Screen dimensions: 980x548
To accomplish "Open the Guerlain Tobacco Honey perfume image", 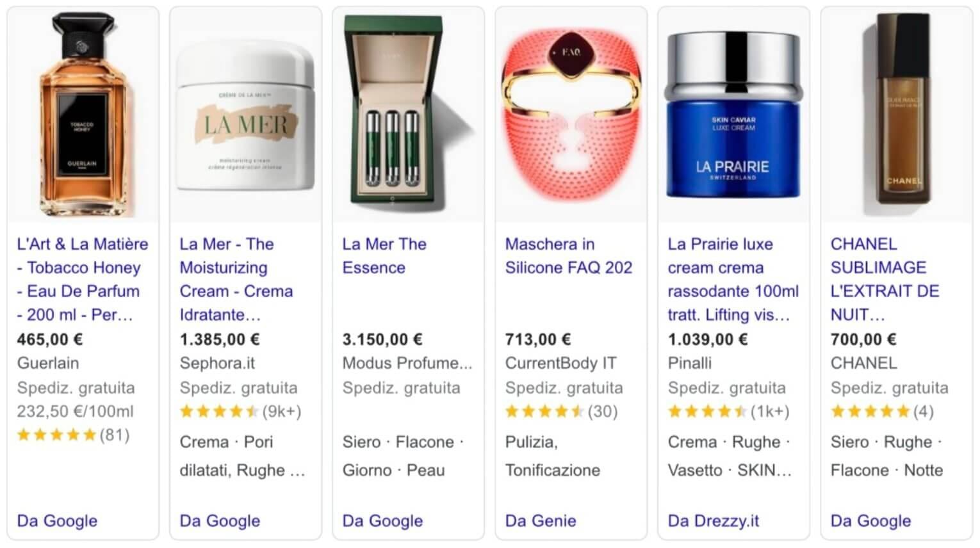I will click(83, 115).
